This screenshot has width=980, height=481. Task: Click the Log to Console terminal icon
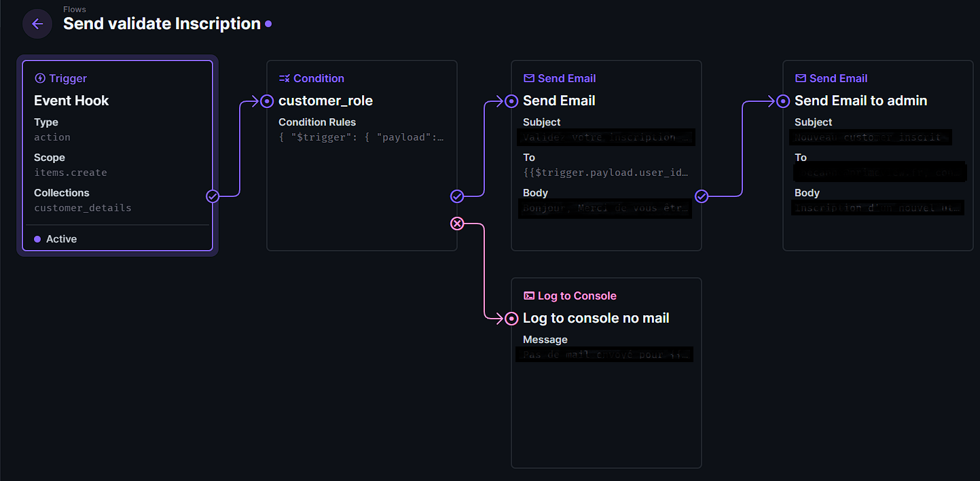pos(528,296)
